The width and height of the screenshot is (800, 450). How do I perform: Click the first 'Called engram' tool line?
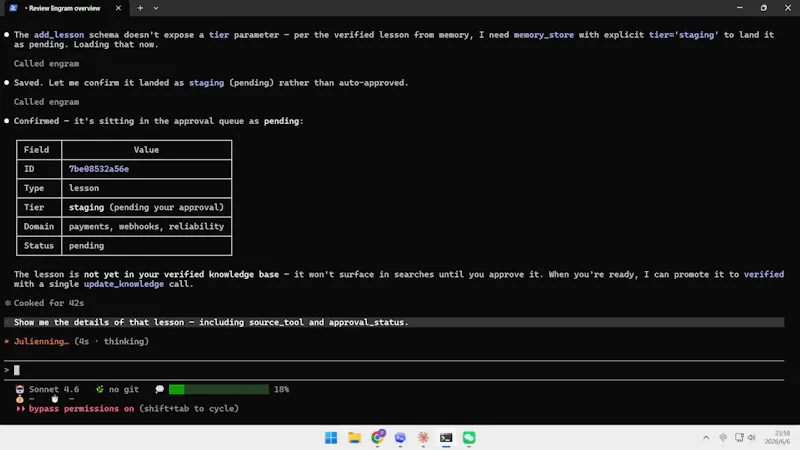46,64
